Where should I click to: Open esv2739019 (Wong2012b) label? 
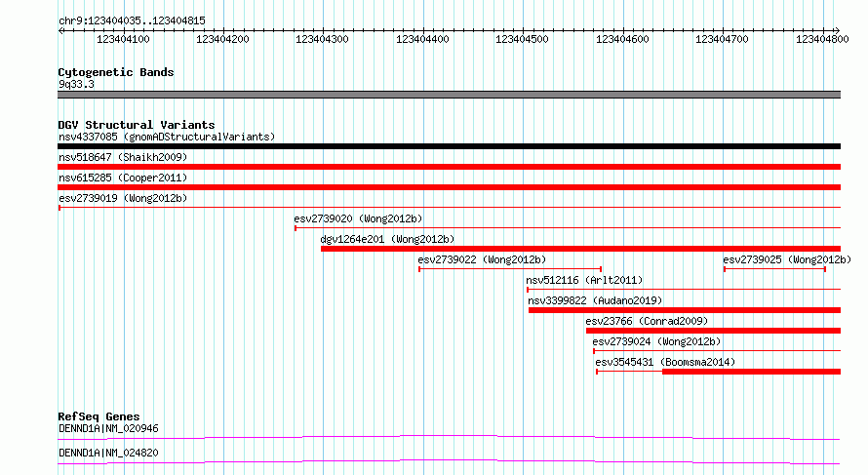(123, 198)
